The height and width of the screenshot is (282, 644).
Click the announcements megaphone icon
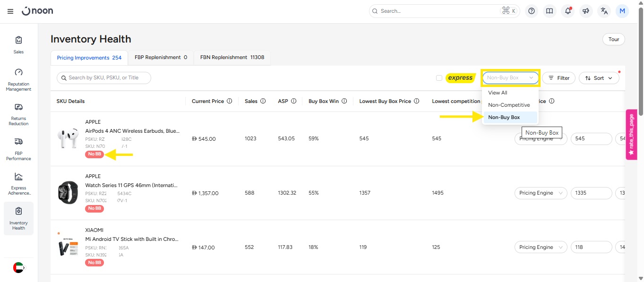(586, 11)
